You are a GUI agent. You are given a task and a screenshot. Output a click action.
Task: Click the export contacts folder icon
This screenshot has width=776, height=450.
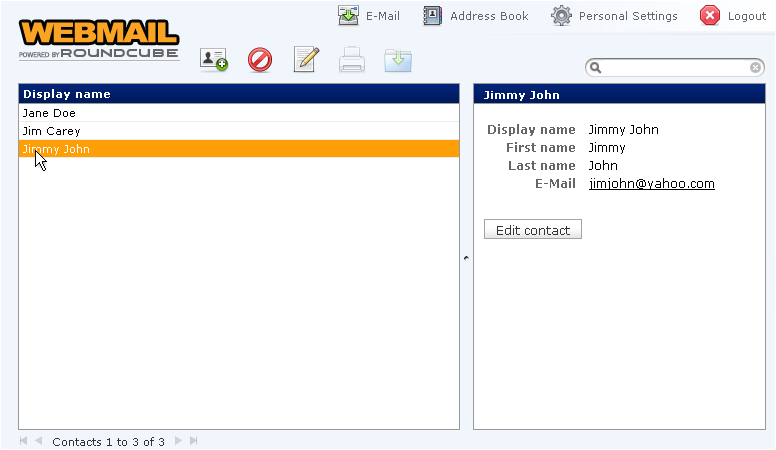coord(398,60)
